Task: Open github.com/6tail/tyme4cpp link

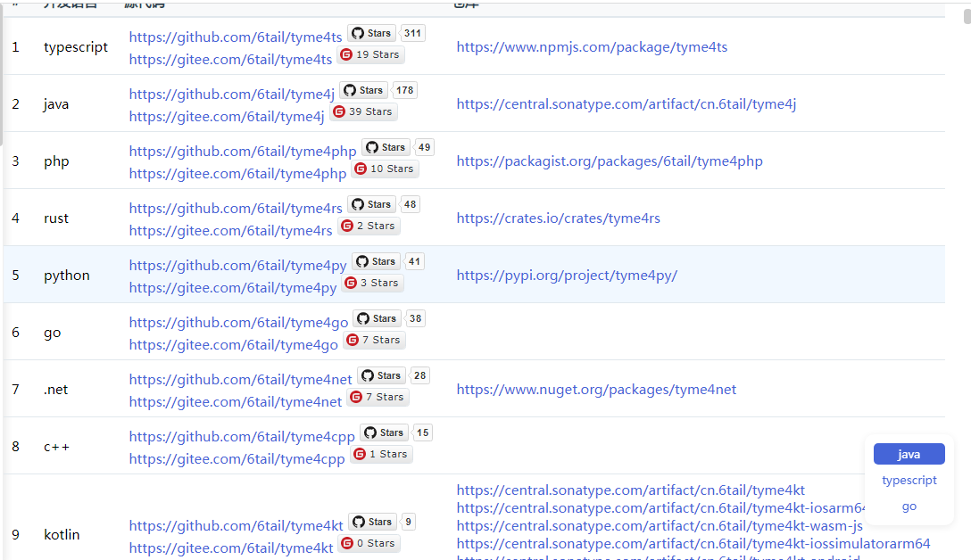Action: [x=242, y=436]
